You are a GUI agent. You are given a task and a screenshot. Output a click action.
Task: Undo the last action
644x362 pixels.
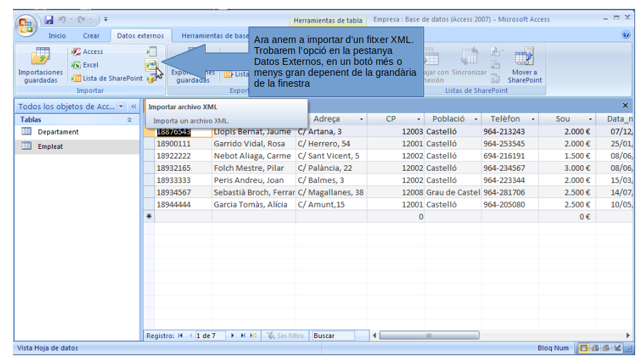point(62,19)
